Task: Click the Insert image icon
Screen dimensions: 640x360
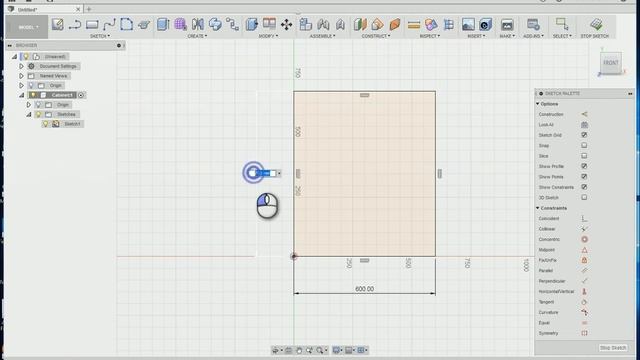Action: 468,24
